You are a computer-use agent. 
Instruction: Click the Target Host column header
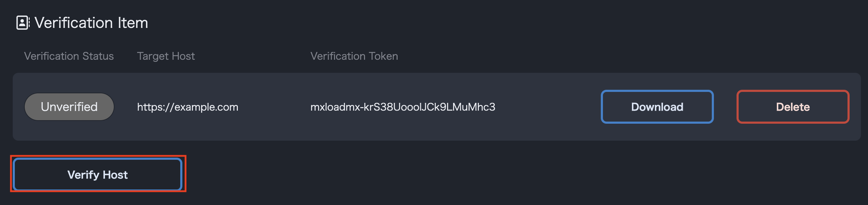[x=166, y=56]
